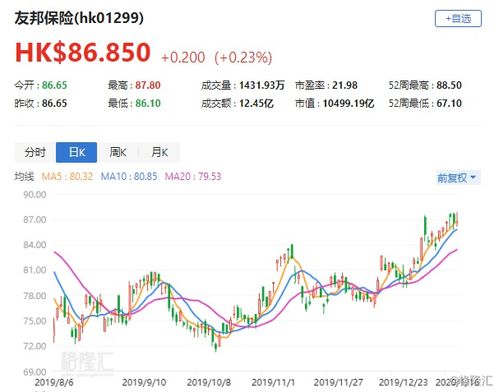The width and height of the screenshot is (499, 392).
Task: Click the 成交量 value 1431.93万
Action: pyautogui.click(x=262, y=85)
